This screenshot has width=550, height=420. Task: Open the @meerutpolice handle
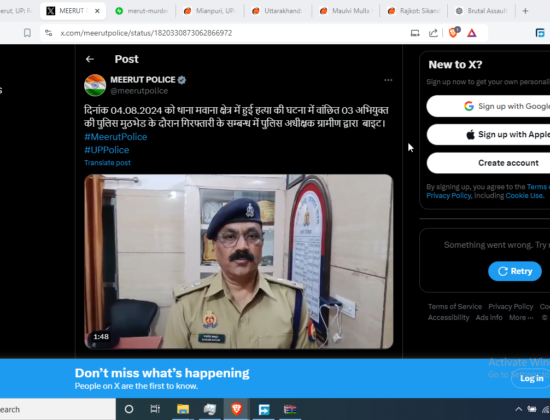139,91
